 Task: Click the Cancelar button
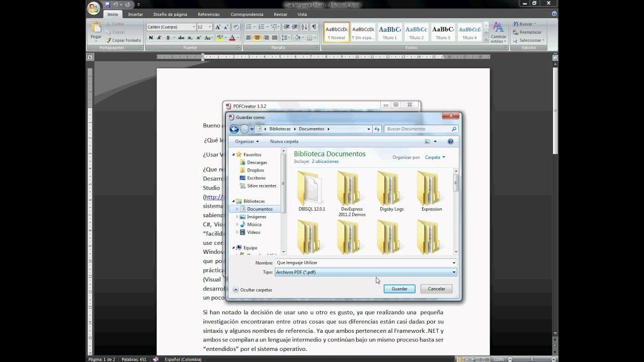pyautogui.click(x=436, y=289)
